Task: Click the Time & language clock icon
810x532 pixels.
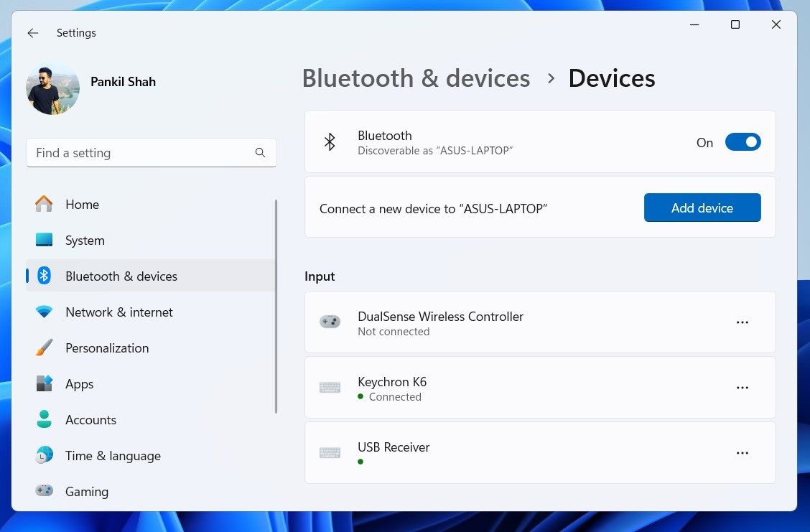Action: pyautogui.click(x=43, y=455)
